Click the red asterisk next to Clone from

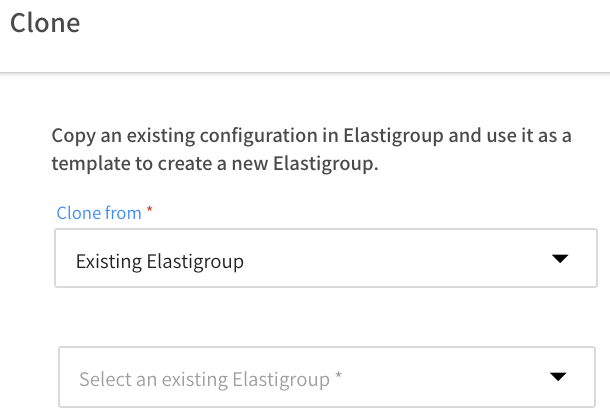[x=149, y=212]
